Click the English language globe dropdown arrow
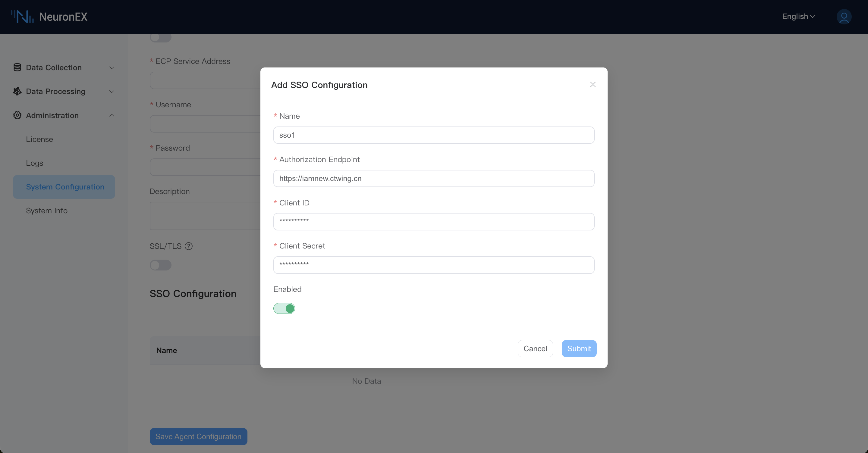868x453 pixels. [x=813, y=16]
